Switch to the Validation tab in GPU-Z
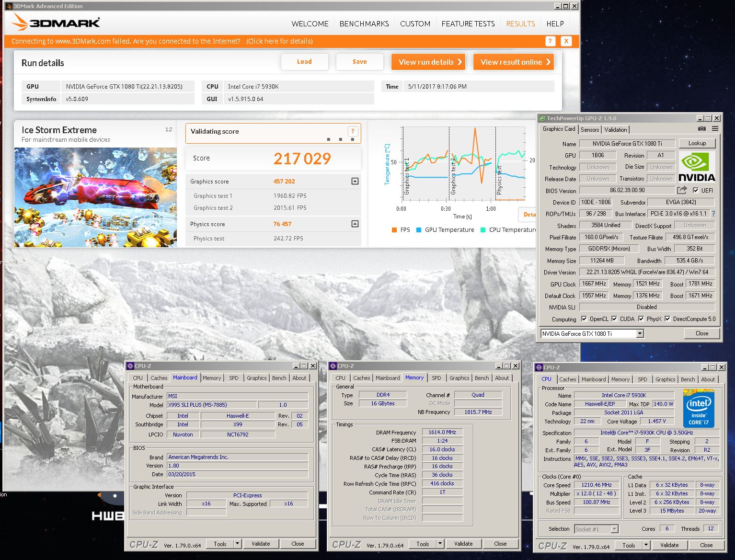 [616, 130]
